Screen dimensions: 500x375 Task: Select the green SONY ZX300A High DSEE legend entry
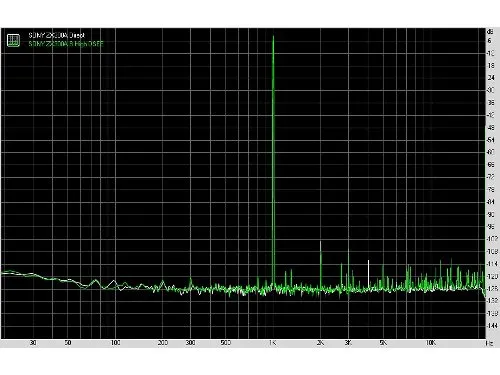66,44
